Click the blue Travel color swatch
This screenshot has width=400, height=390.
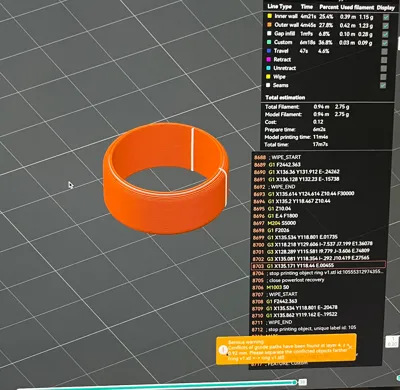[x=269, y=51]
